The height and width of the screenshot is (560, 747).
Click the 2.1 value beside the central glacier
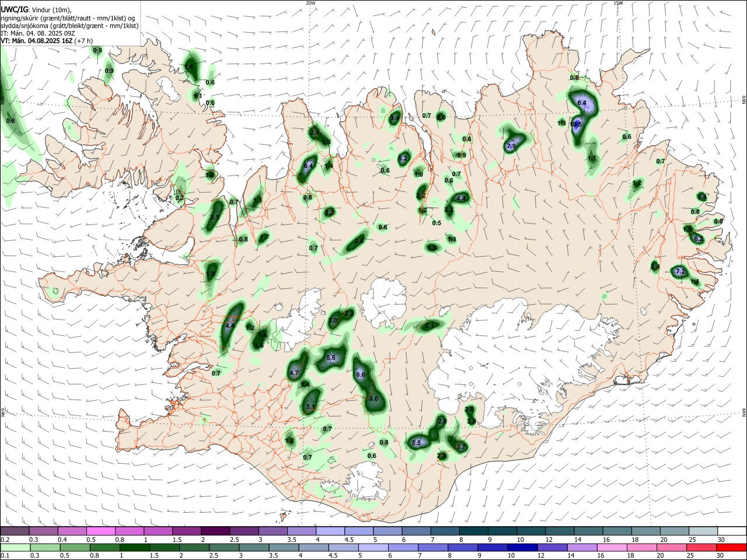(430, 325)
